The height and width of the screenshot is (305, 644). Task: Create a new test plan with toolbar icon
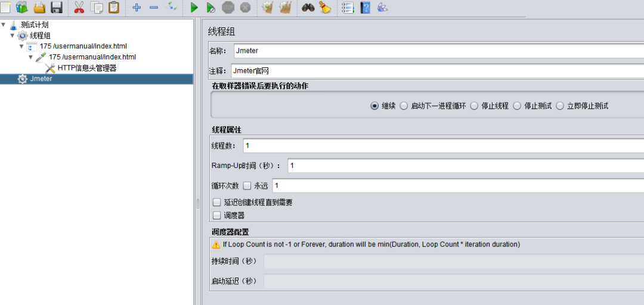click(5, 7)
